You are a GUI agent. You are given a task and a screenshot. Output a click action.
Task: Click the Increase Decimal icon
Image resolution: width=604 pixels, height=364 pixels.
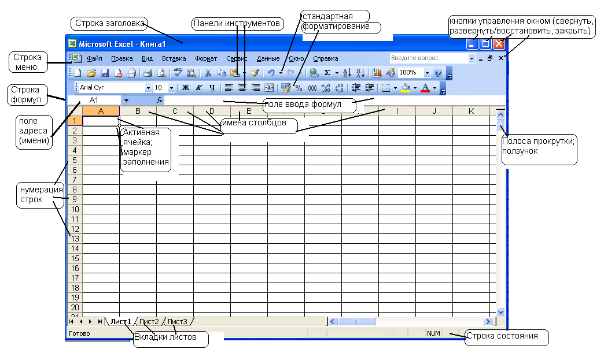click(326, 88)
